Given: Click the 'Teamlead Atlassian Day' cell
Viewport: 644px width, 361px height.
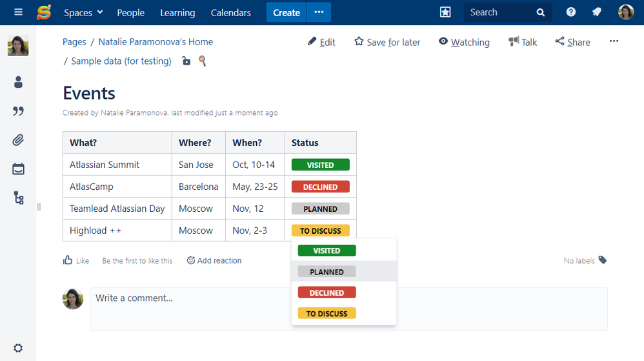Looking at the screenshot, I should (x=117, y=209).
